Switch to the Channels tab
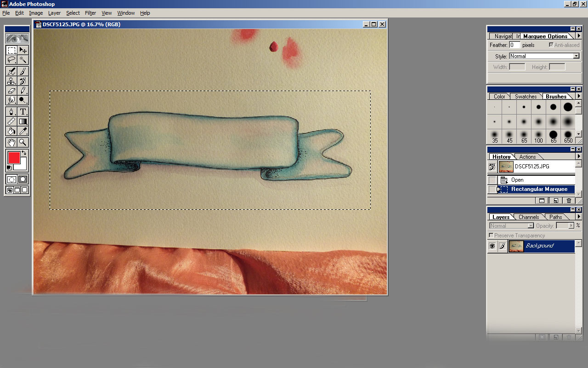Screen dimensions: 588x368 (x=529, y=217)
